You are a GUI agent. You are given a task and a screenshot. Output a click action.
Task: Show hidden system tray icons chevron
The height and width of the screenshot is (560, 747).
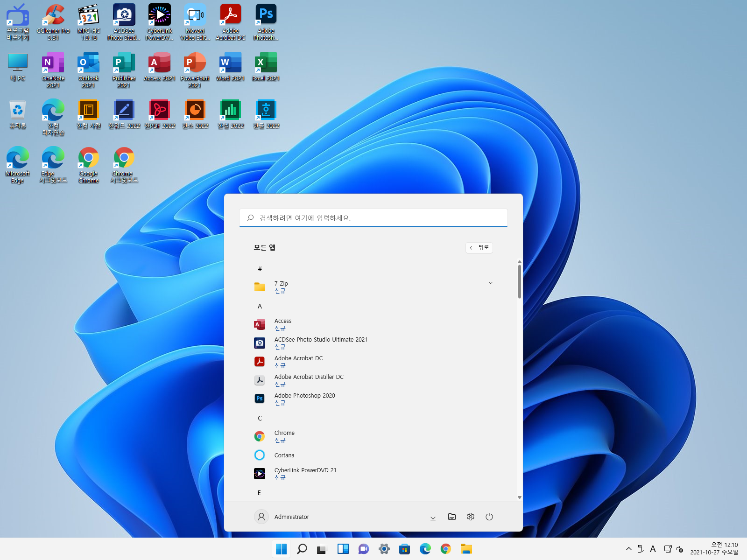pos(629,549)
